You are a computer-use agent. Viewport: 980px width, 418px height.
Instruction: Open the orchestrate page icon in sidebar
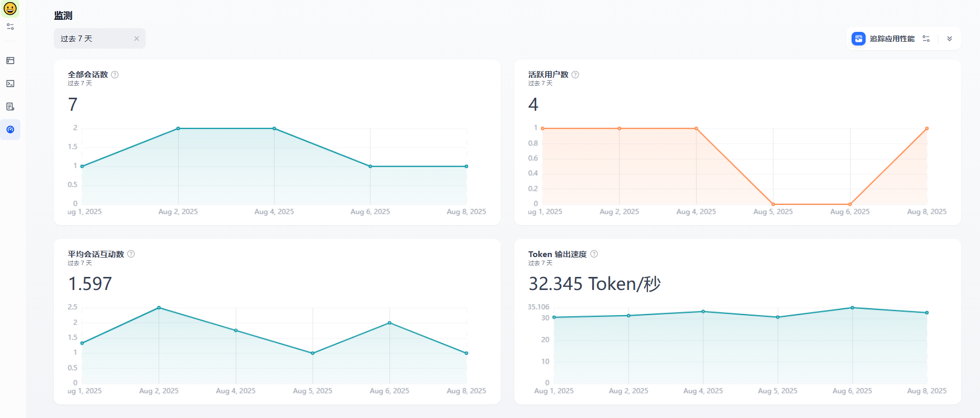[10, 61]
